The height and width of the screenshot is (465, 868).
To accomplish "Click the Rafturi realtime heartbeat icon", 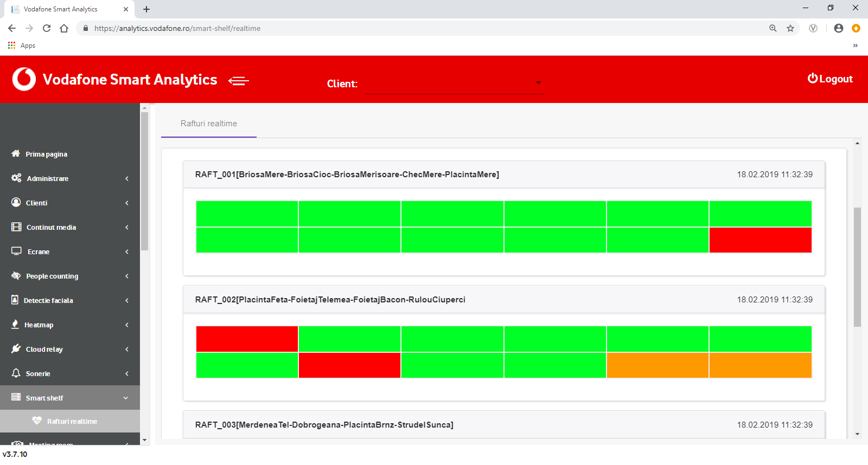I will click(37, 421).
